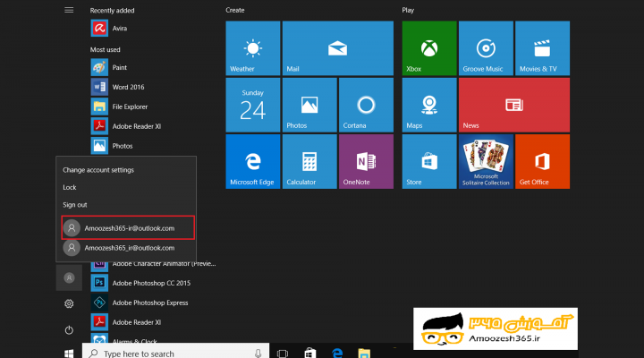Launch Microsoft Solitaire Collection tile
Image resolution: width=644 pixels, height=358 pixels.
[486, 161]
